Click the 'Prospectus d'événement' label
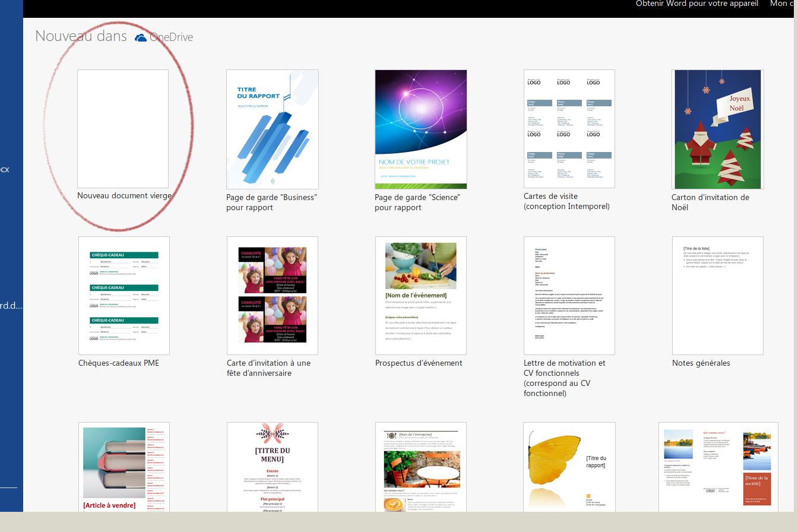This screenshot has width=798, height=532. [x=419, y=363]
